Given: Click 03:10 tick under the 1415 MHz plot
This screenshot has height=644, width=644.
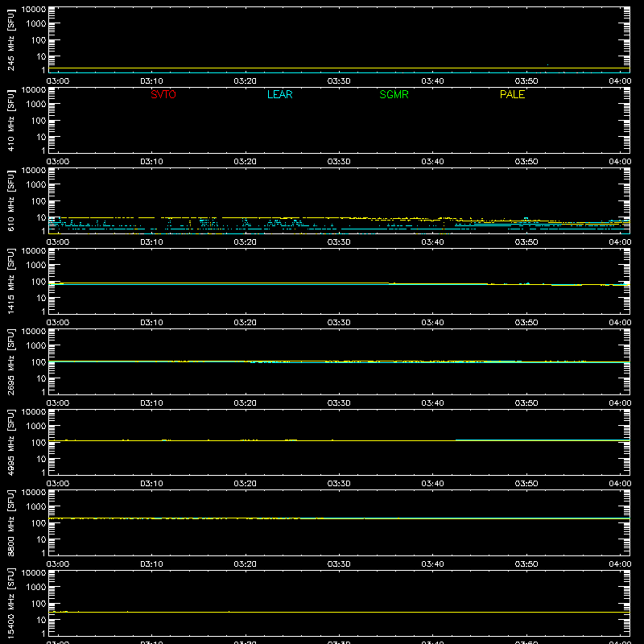Looking at the screenshot, I should (x=151, y=323).
